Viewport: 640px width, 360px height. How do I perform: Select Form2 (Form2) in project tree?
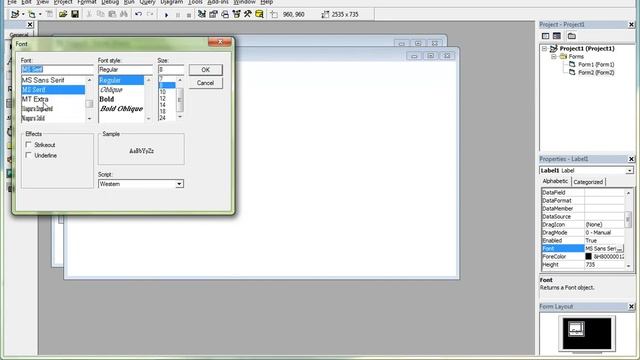pyautogui.click(x=596, y=73)
